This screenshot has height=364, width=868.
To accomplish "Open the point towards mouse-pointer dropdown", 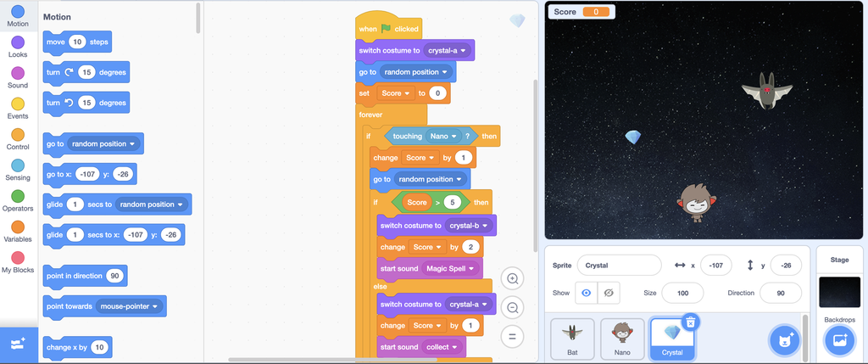I will coord(155,307).
